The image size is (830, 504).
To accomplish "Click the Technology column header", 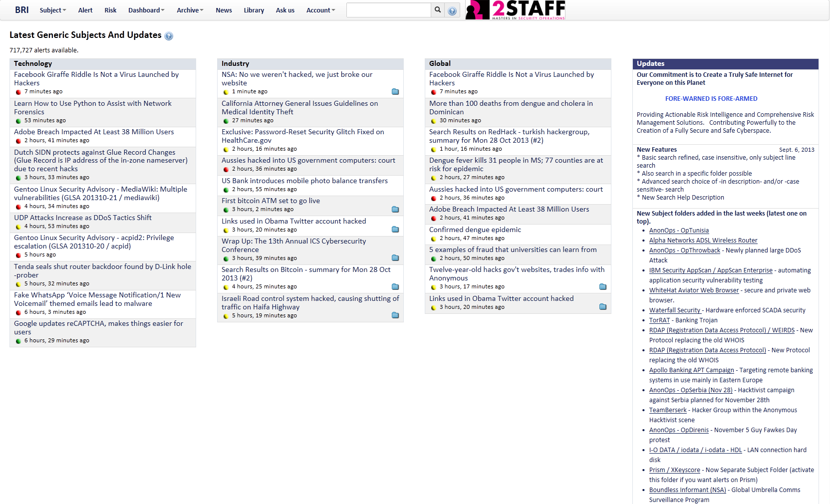I will coord(103,64).
